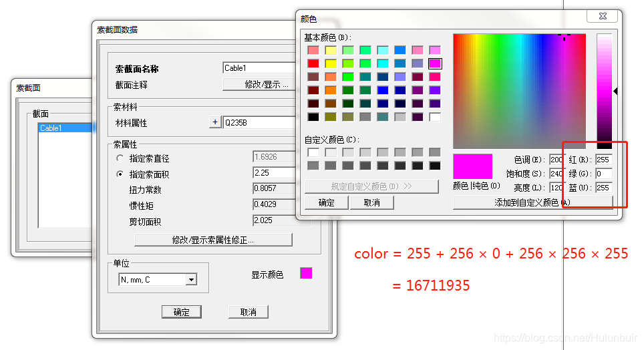Click the 显示颜色 magenta swatch

click(306, 273)
